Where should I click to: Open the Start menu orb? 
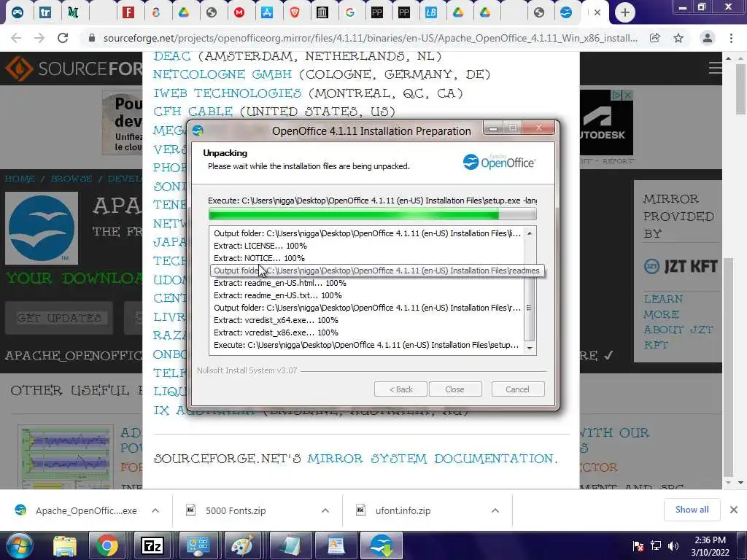(18, 545)
